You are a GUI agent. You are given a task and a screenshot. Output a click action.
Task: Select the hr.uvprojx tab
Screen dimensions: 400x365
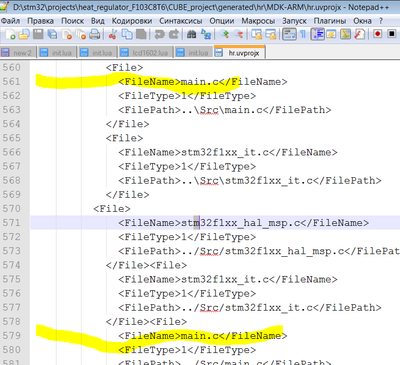[240, 52]
